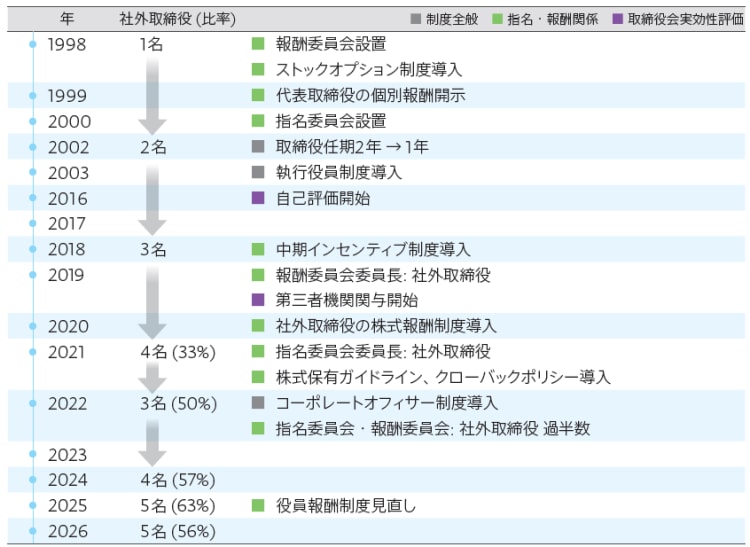Image resolution: width=750 pixels, height=547 pixels.
Task: Click the green marker beside 報酬委員会設置
Action: [258, 44]
